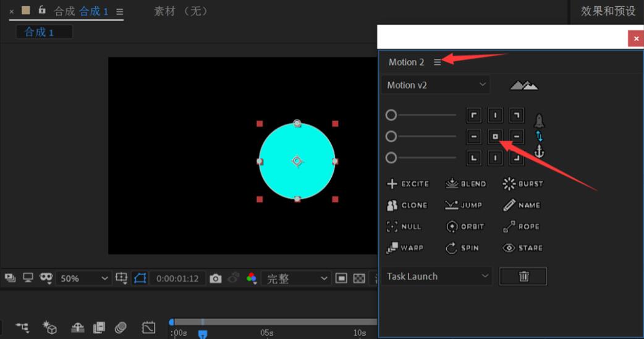
Task: Apply the SPIN tool
Action: [462, 248]
